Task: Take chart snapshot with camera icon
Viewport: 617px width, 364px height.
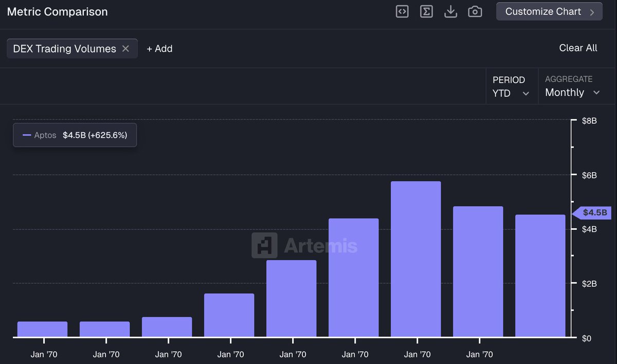Action: (x=475, y=11)
